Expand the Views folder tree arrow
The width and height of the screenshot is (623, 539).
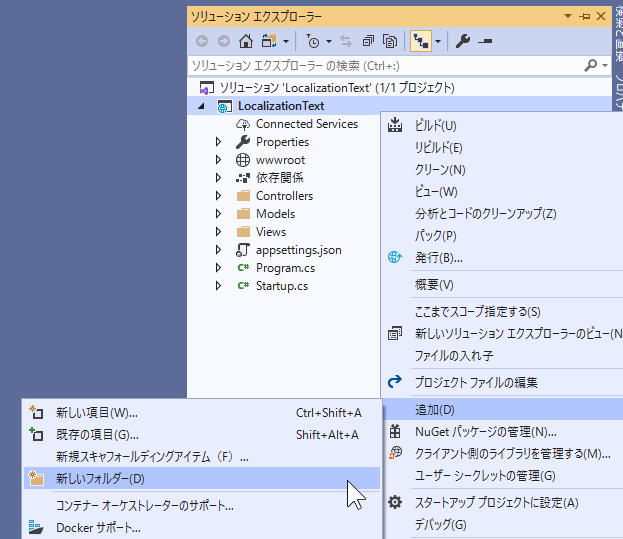tap(219, 232)
